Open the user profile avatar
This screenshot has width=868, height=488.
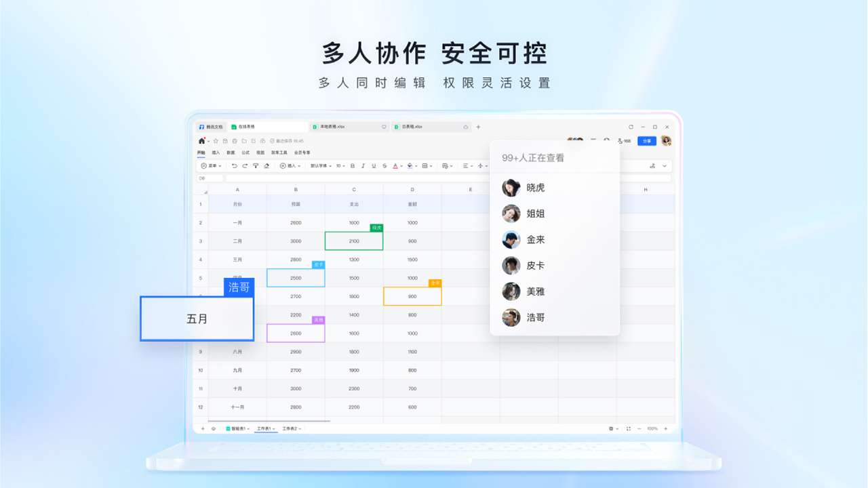click(x=667, y=141)
